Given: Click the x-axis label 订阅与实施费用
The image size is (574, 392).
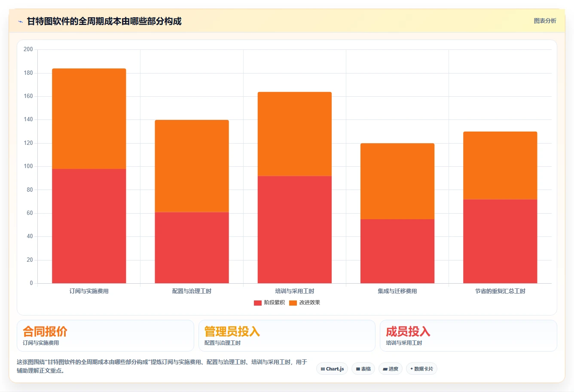Looking at the screenshot, I should click(89, 291).
